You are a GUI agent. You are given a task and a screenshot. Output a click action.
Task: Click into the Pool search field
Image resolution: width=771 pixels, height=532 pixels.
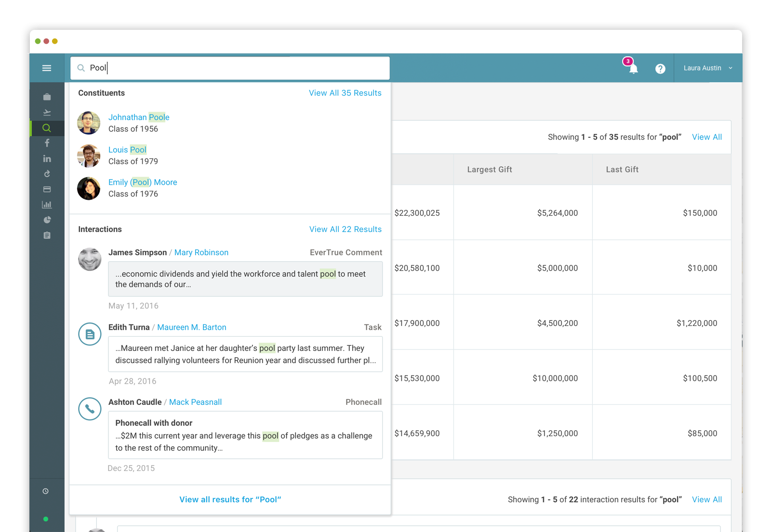(230, 68)
